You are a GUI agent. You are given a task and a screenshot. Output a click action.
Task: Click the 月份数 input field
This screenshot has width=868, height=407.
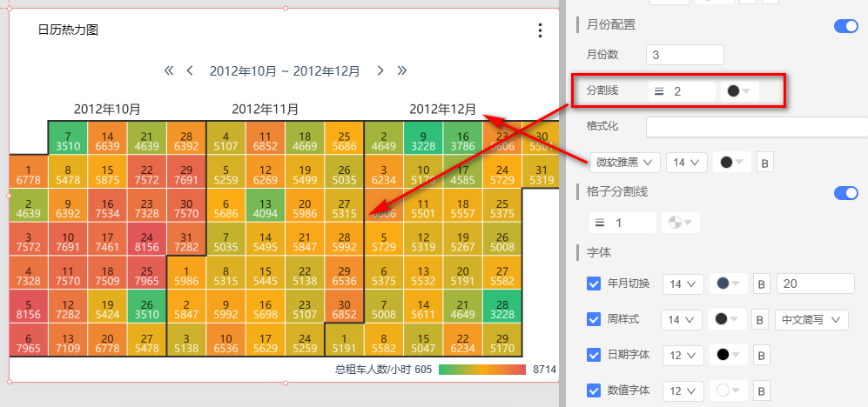click(684, 55)
